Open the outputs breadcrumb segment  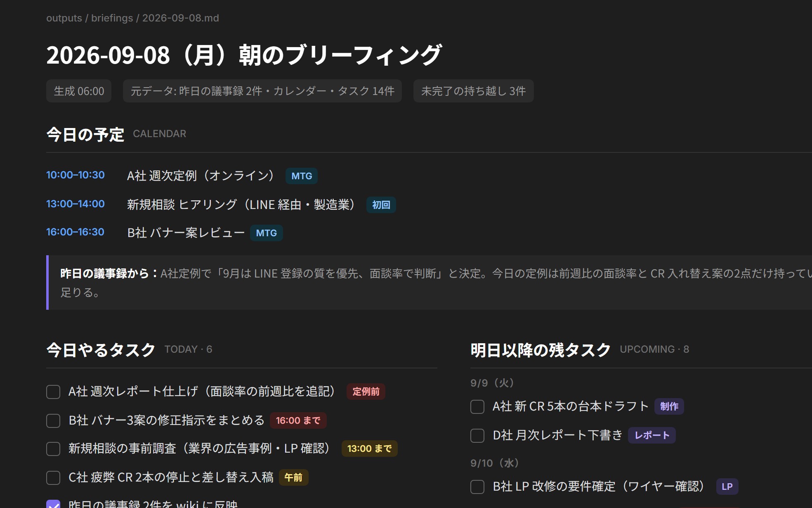coord(64,18)
